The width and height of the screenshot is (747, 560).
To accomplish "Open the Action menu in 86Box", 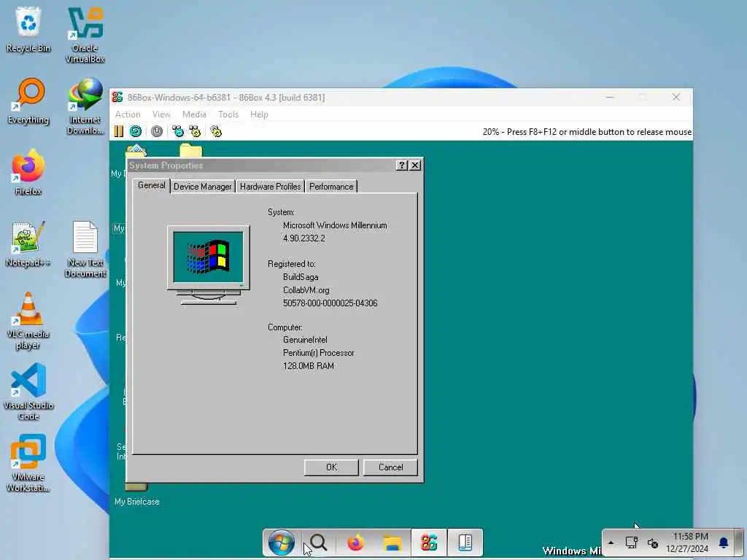I will coord(128,114).
